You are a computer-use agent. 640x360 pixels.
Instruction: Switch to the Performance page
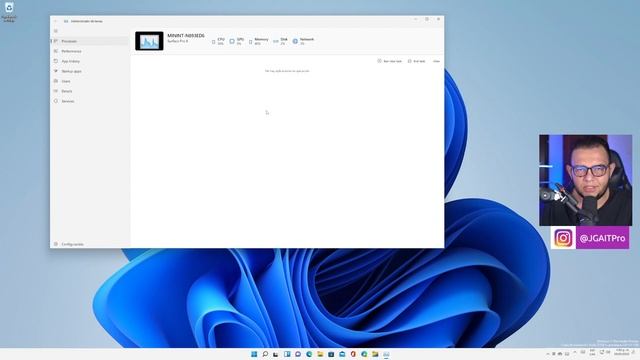pos(90,51)
